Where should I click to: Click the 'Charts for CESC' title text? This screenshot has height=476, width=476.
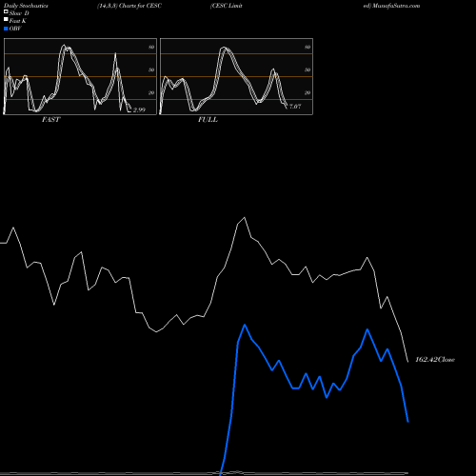(140, 6)
